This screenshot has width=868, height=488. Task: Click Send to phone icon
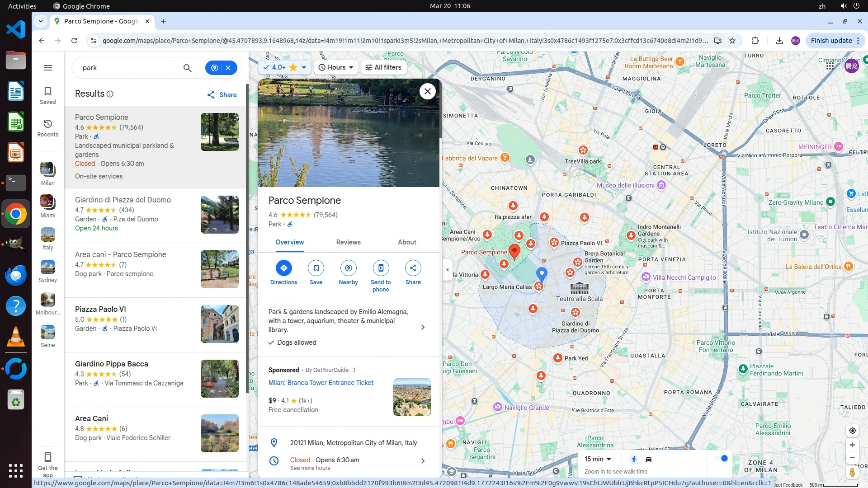tap(381, 268)
